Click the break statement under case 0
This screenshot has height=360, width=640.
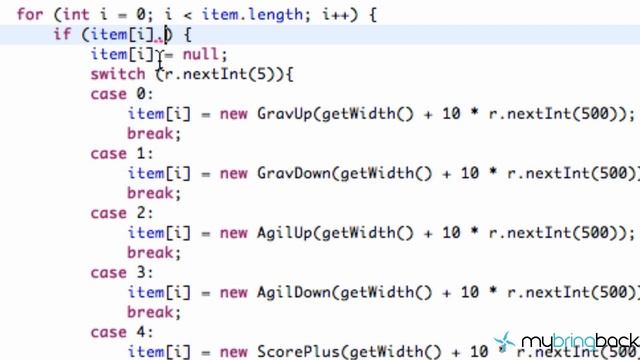[154, 133]
